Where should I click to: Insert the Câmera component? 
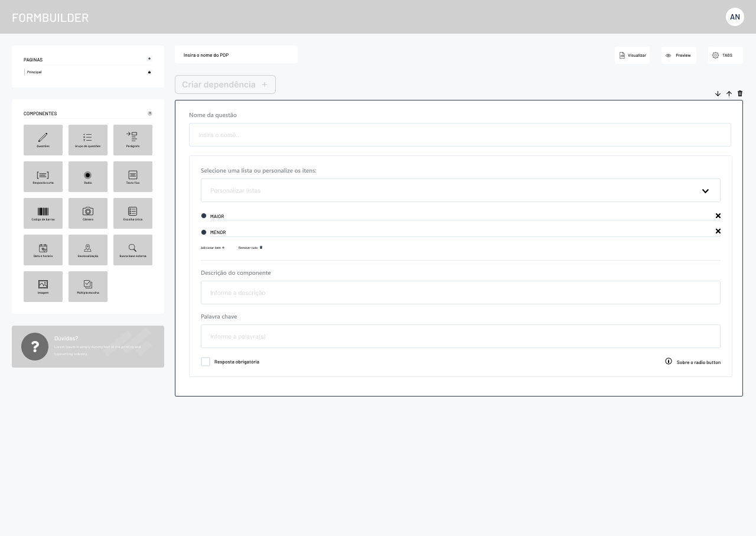(88, 213)
